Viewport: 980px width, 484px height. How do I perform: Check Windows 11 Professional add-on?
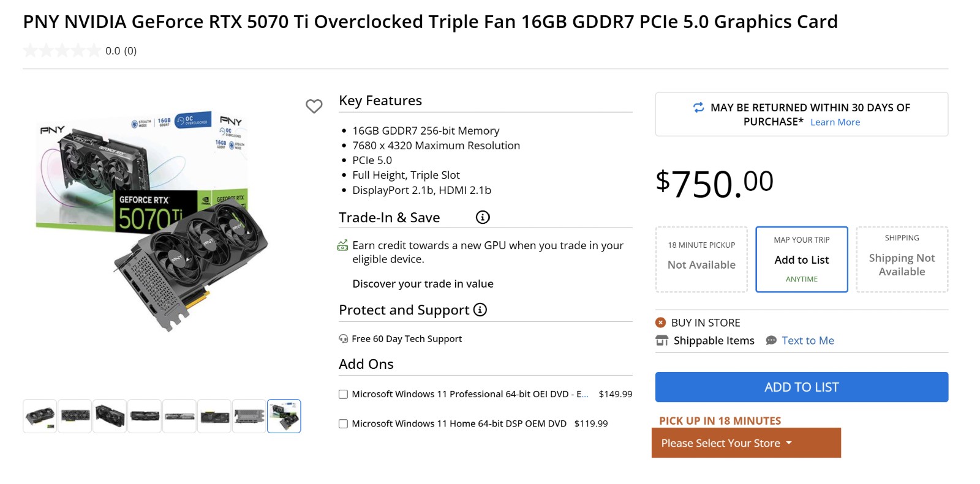[x=343, y=395]
